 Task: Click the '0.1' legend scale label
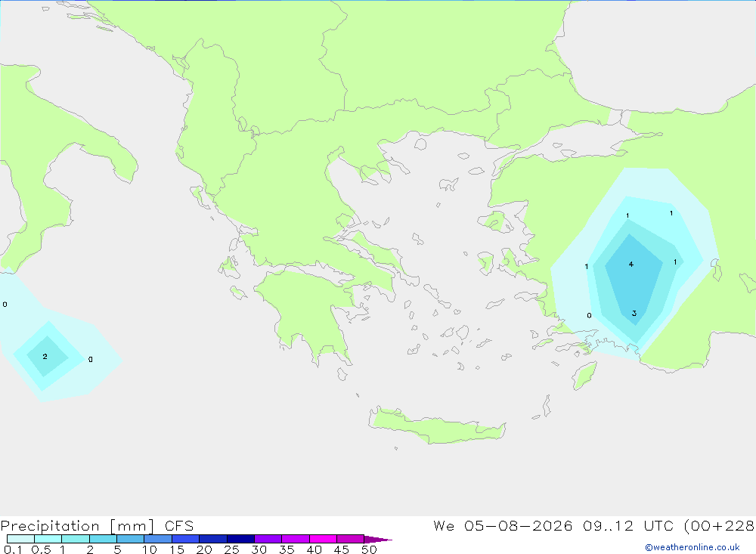tap(13, 549)
